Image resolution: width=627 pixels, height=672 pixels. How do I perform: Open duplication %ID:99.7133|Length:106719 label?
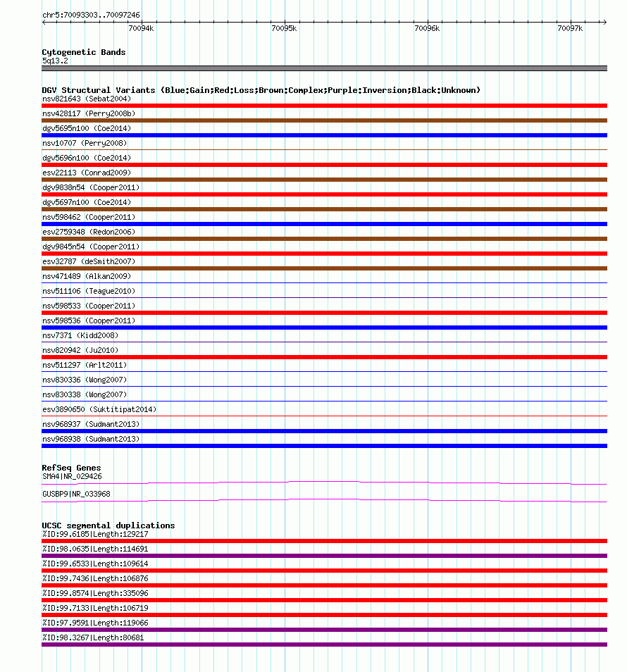coord(95,608)
